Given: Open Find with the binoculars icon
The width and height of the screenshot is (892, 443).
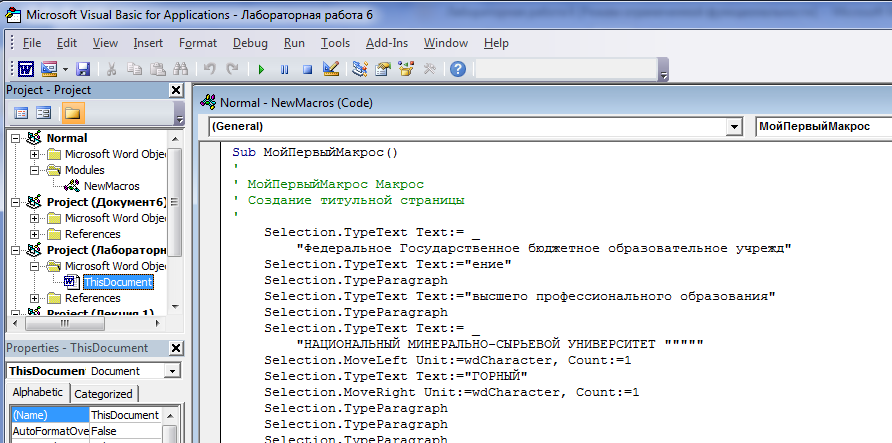Looking at the screenshot, I should pyautogui.click(x=180, y=69).
